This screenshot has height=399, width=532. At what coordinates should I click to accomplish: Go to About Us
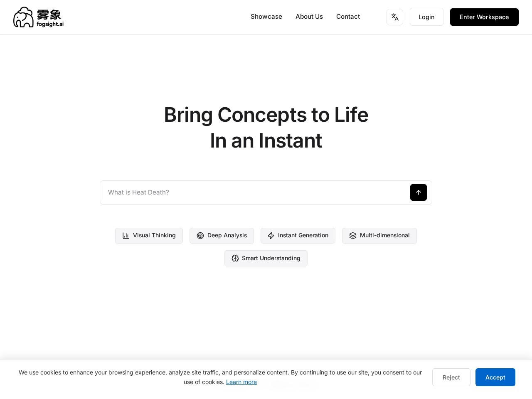309,17
